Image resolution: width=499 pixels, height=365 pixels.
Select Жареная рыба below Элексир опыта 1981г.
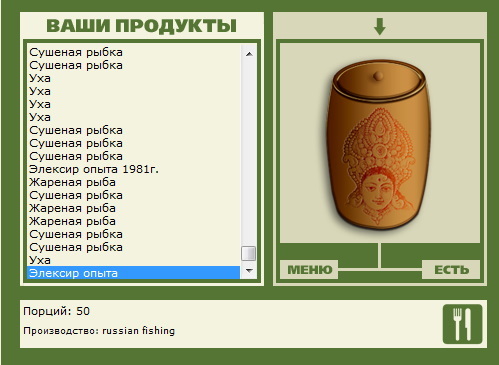coord(133,182)
